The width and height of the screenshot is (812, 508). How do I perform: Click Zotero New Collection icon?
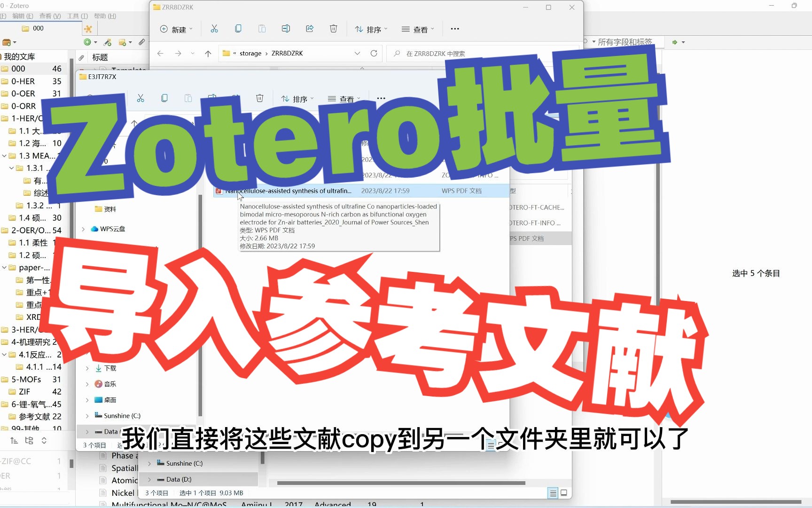(8, 42)
